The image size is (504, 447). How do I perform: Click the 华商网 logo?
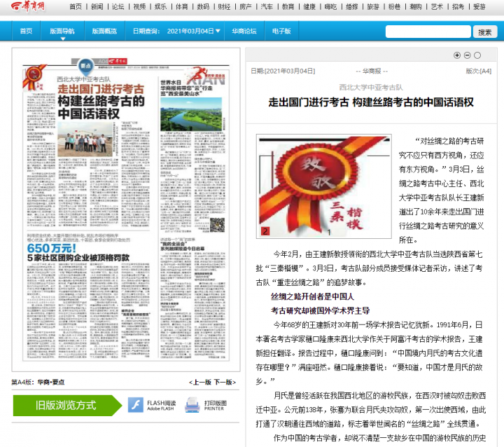(23, 6)
